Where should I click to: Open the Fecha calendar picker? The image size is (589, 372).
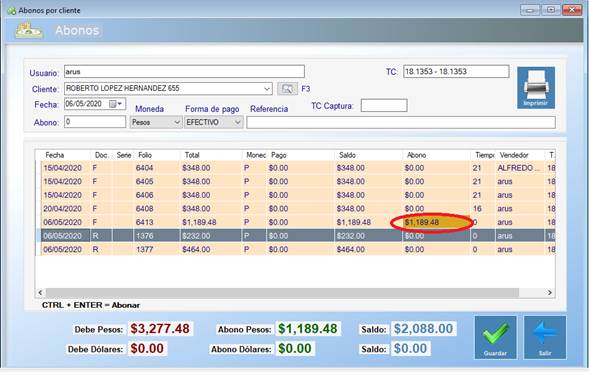click(x=116, y=104)
